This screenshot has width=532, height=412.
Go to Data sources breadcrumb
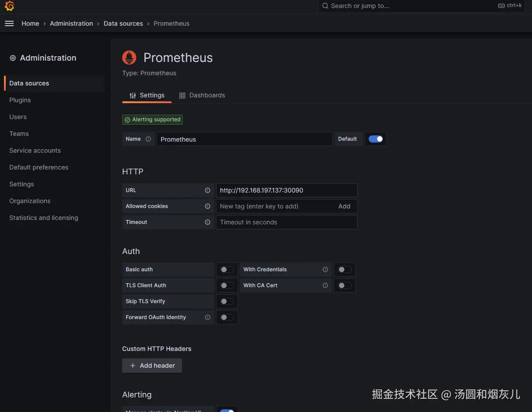point(123,23)
